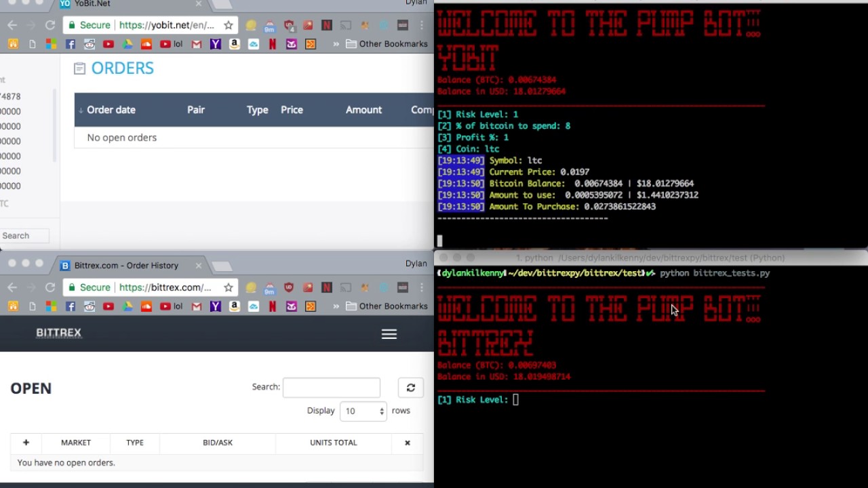
Task: Open Gmail bookmark in the Bittrex window
Action: [197, 306]
